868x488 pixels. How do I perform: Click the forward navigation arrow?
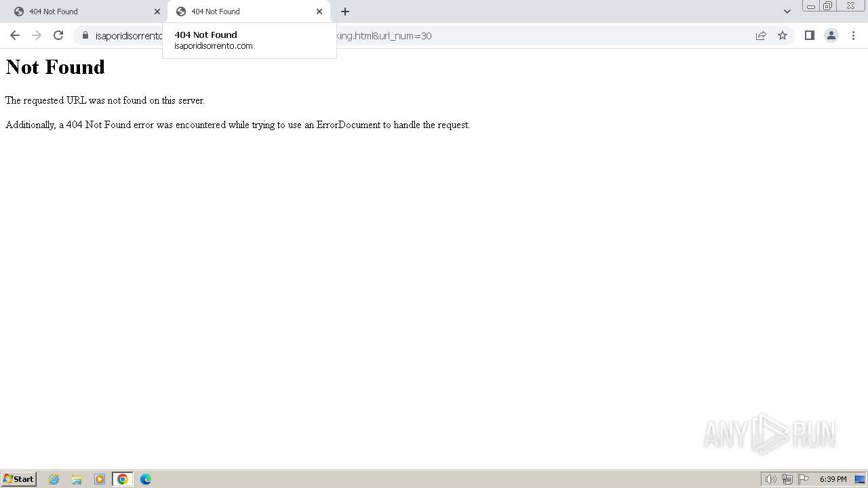pyautogui.click(x=37, y=35)
